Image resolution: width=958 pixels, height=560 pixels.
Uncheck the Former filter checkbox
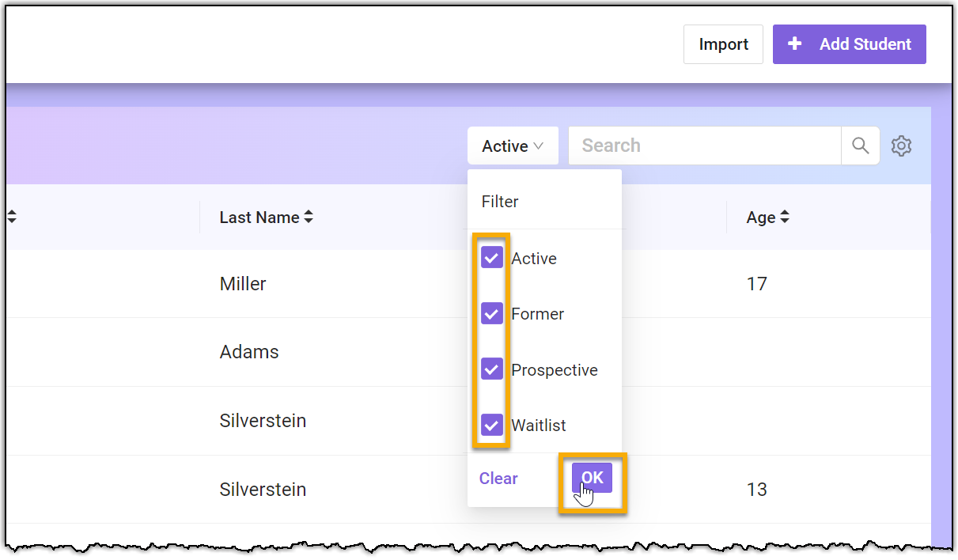pos(492,313)
